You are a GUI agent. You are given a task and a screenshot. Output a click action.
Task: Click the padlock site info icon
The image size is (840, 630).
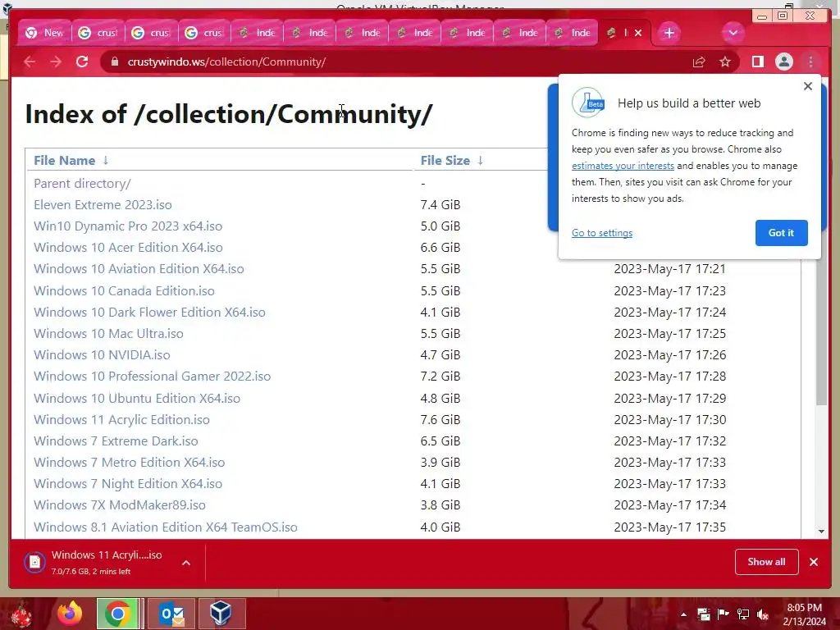pos(114,62)
